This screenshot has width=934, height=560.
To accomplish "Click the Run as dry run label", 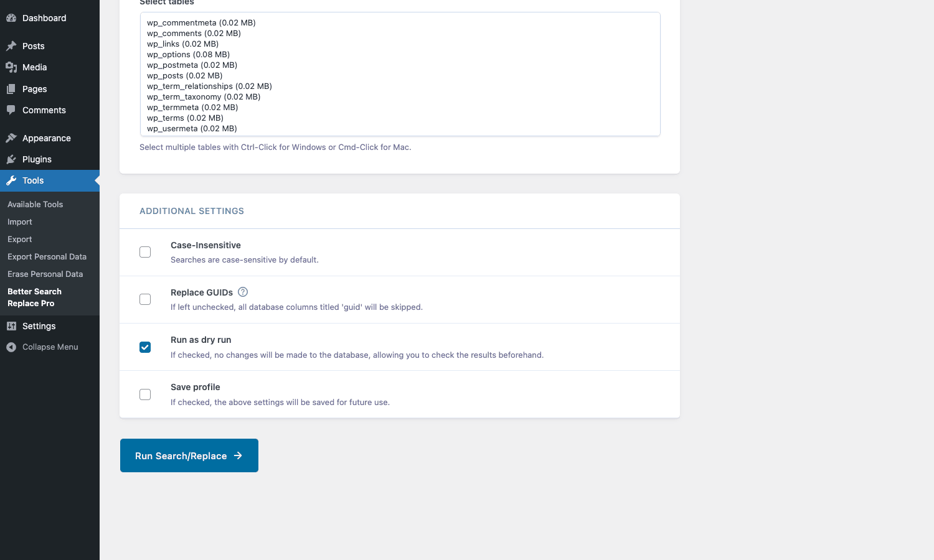I will point(200,340).
